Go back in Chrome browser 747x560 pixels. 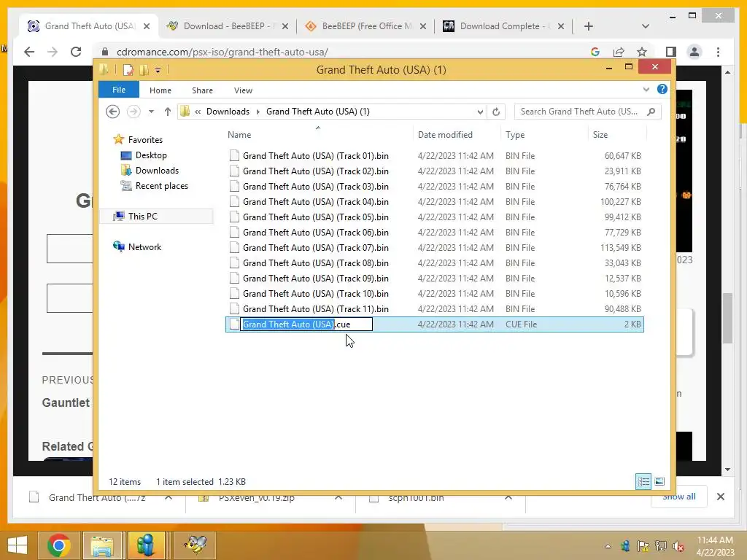pos(29,52)
